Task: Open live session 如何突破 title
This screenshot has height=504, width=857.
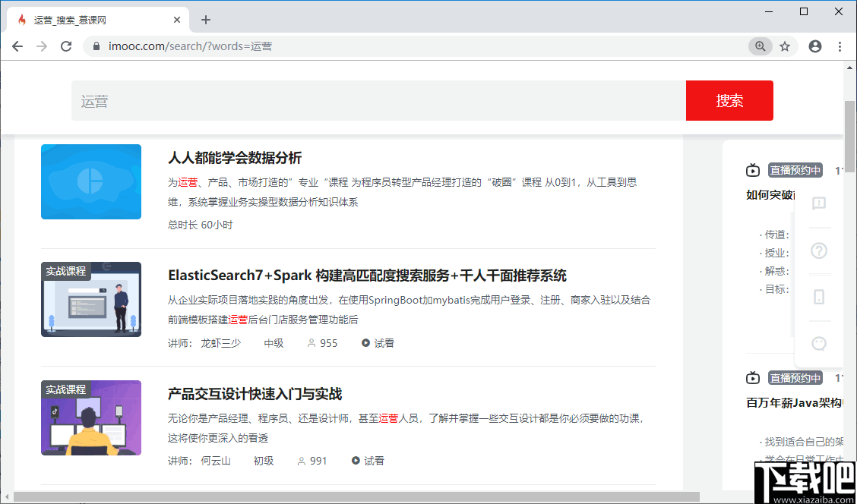Action: [770, 195]
